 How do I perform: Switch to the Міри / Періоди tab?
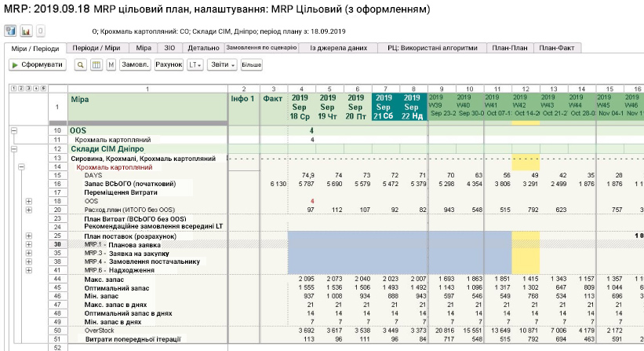click(x=35, y=49)
